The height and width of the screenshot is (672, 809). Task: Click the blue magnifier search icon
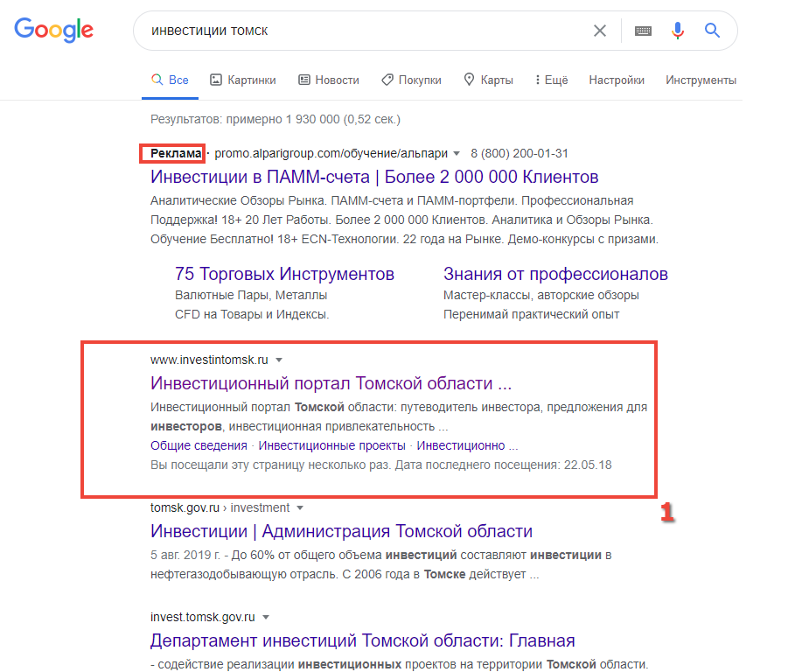pos(713,31)
